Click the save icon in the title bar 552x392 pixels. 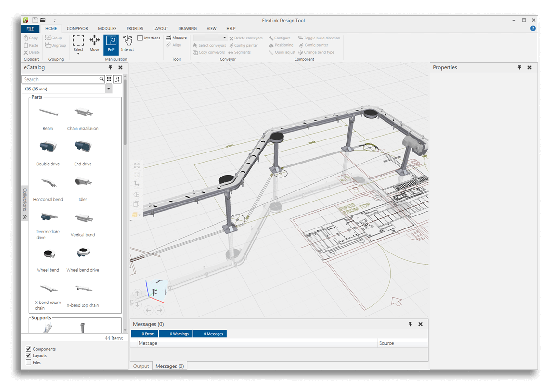coord(35,20)
